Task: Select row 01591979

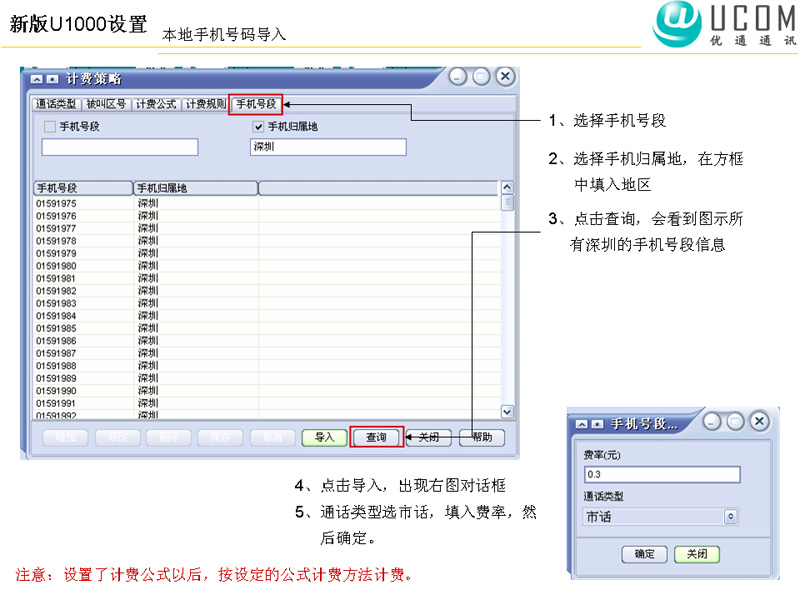Action: 267,254
